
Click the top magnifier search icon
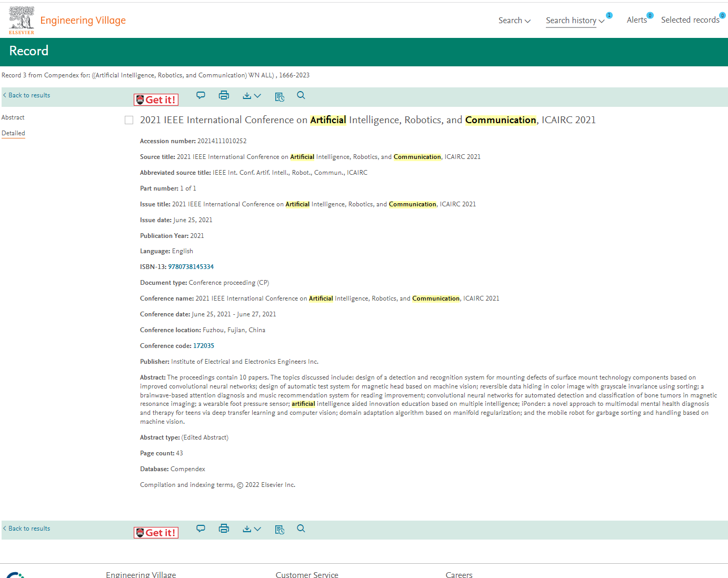301,95
